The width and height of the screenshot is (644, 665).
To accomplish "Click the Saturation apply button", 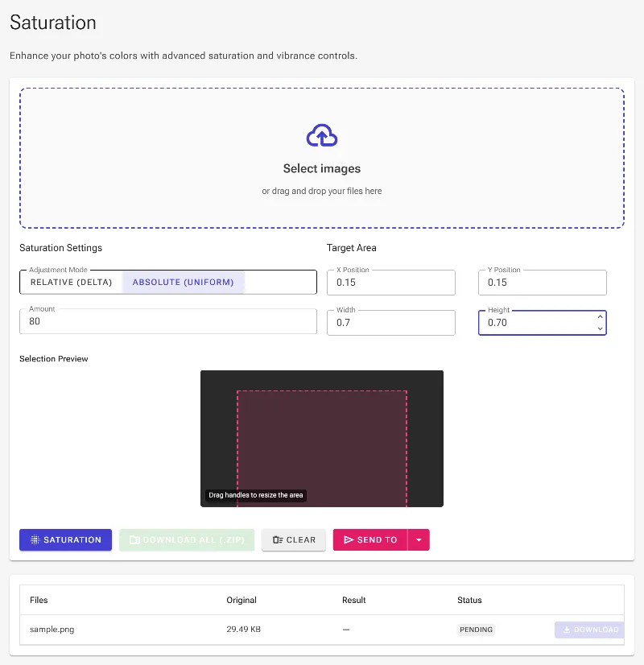I will (66, 540).
